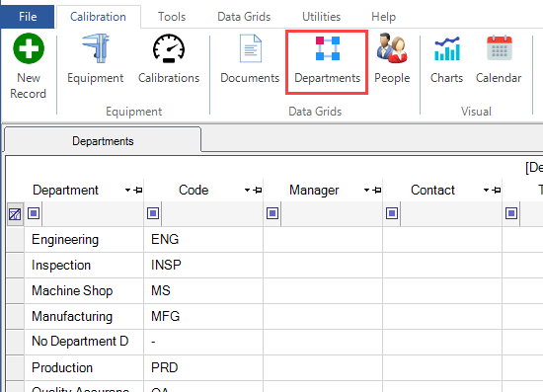The image size is (543, 392).
Task: Click the MFG code cell
Action: tap(203, 316)
